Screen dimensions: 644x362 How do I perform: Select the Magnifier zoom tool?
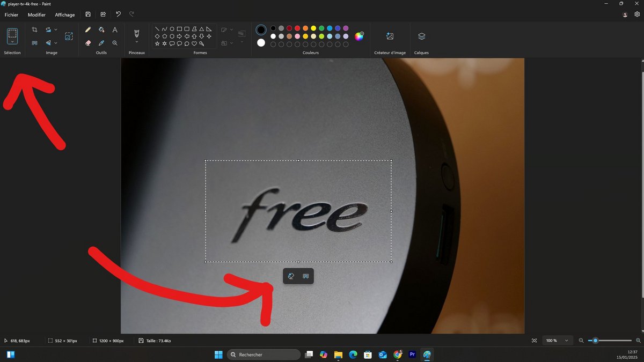115,43
